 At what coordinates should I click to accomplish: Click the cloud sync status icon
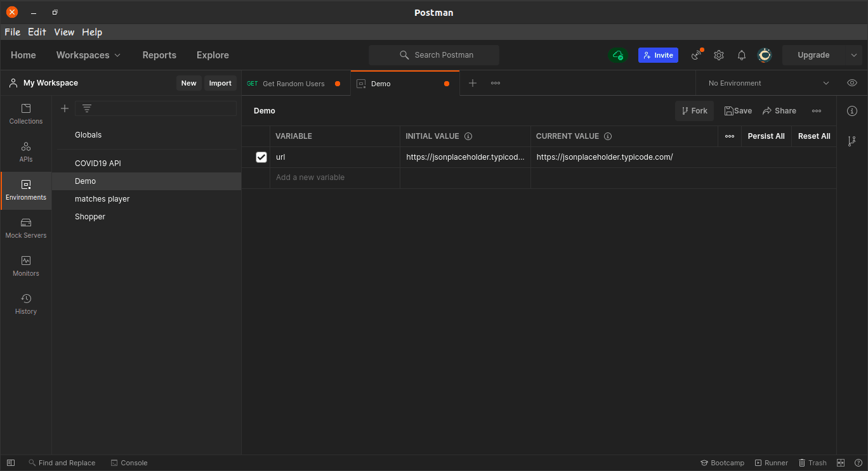coord(618,55)
